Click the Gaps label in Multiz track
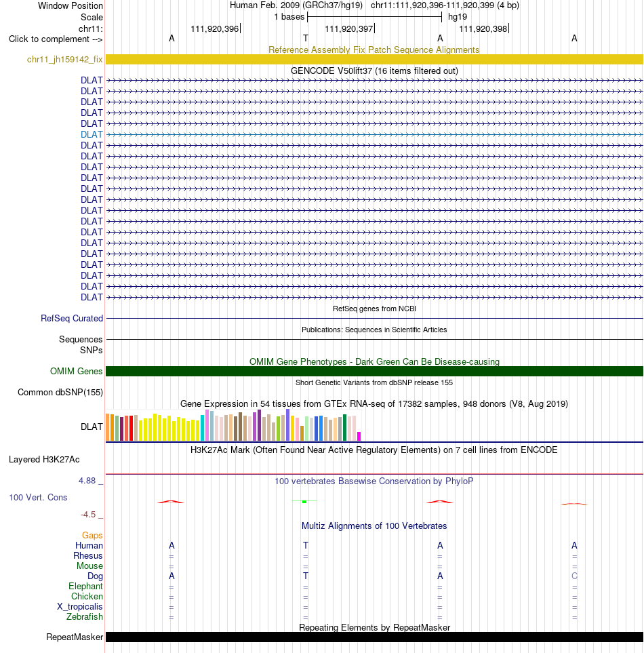The width and height of the screenshot is (644, 653). (x=92, y=535)
